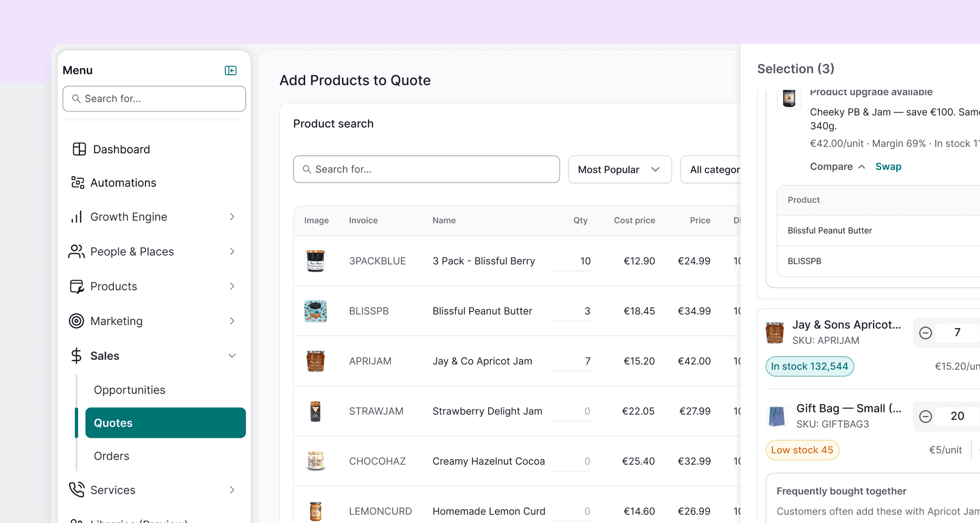This screenshot has width=980, height=523.
Task: Edit quantity for Jay & Co Apricot Jam
Action: [571, 361]
